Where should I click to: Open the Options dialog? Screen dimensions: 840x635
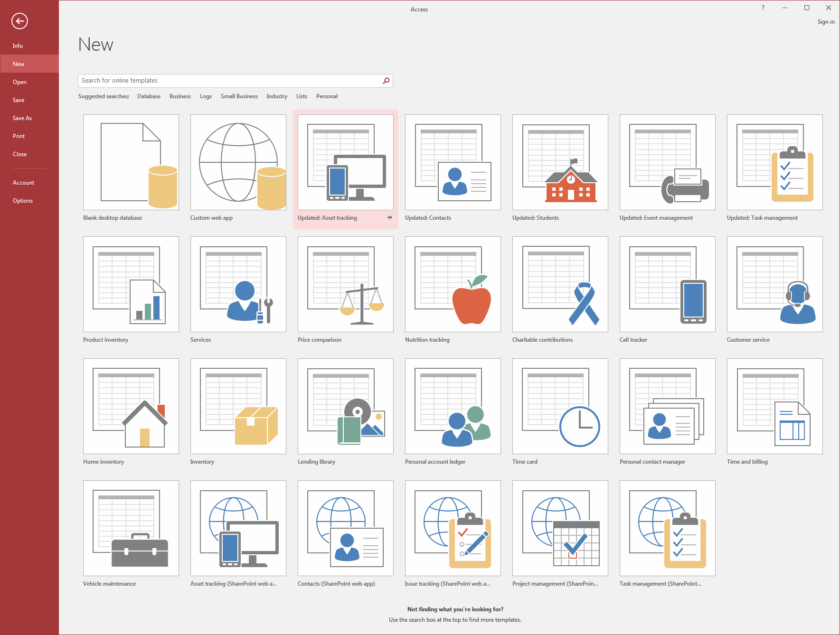click(x=23, y=200)
